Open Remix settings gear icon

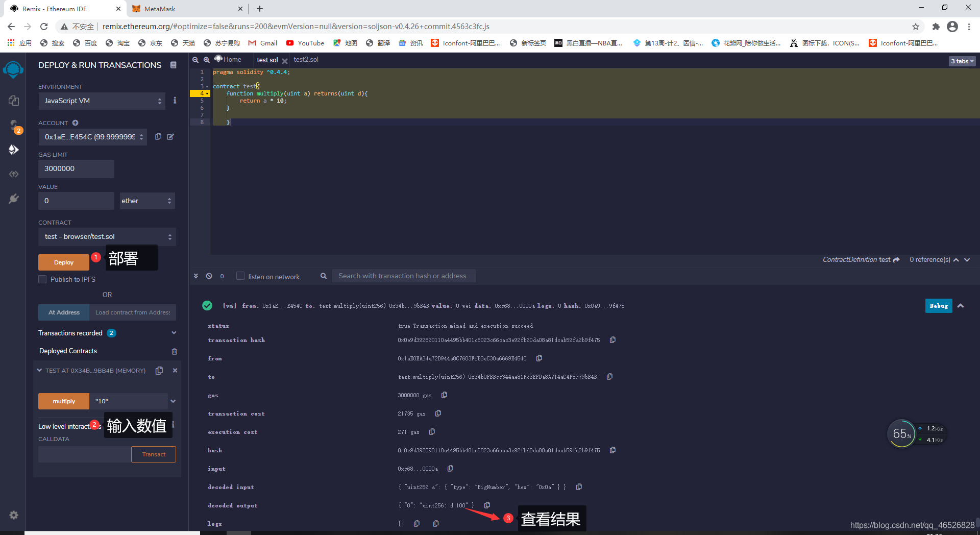14,515
